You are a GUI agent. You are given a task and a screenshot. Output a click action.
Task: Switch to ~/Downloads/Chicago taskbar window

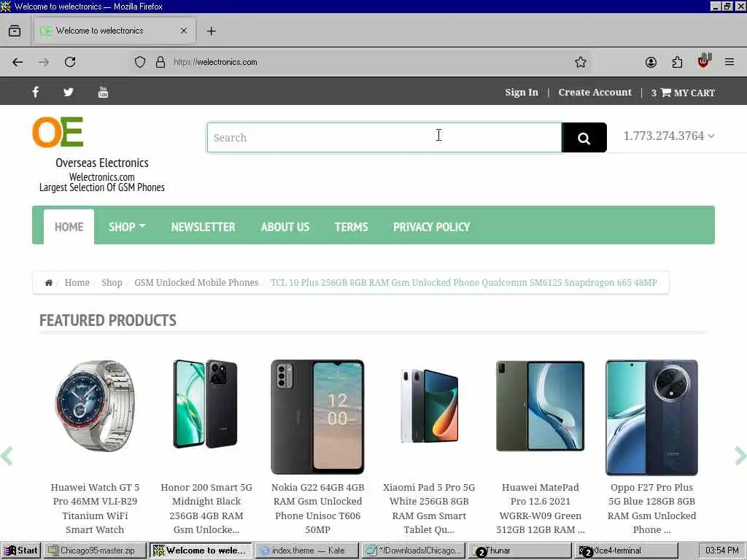pos(413,551)
